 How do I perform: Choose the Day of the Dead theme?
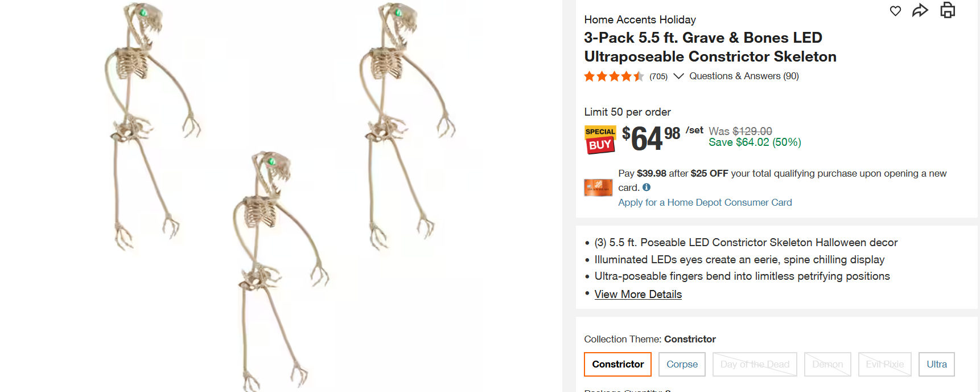point(755,364)
